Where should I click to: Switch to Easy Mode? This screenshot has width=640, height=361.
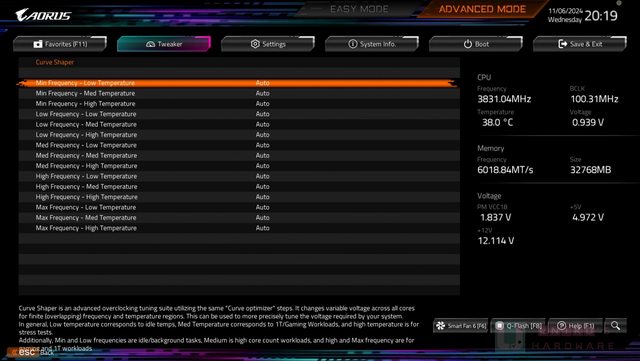[359, 9]
